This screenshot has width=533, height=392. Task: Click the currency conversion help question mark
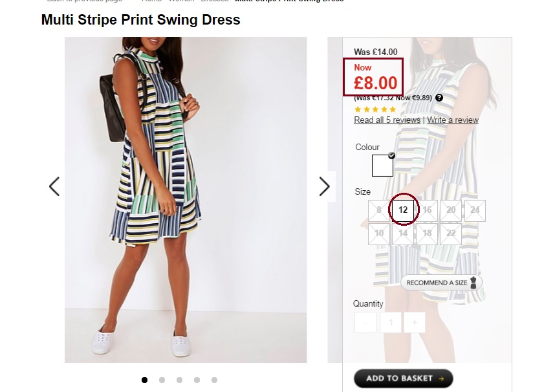click(439, 98)
